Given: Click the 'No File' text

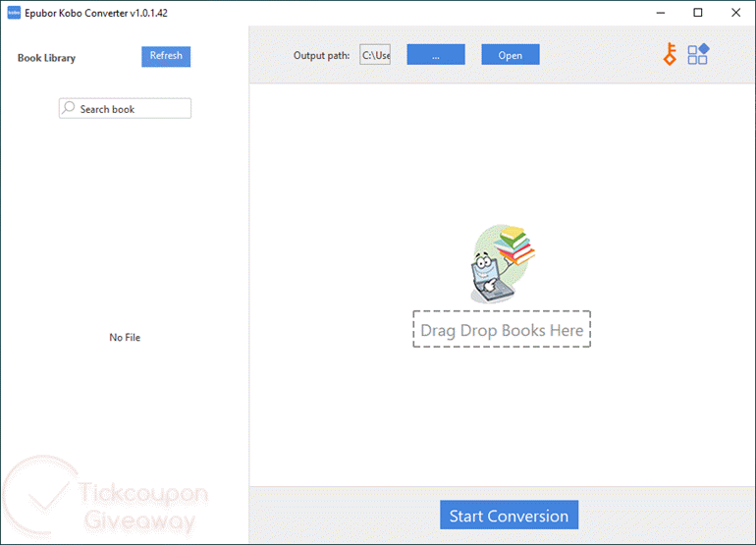Looking at the screenshot, I should [125, 338].
